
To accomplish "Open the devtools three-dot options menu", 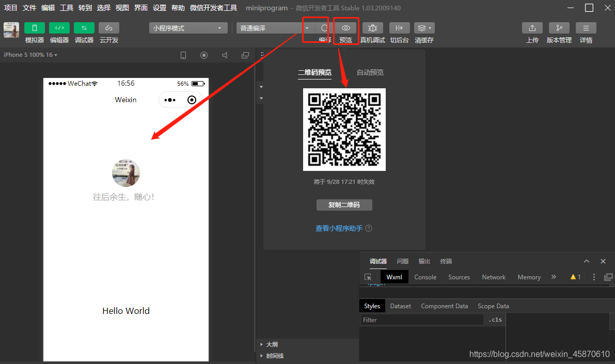I will (594, 277).
